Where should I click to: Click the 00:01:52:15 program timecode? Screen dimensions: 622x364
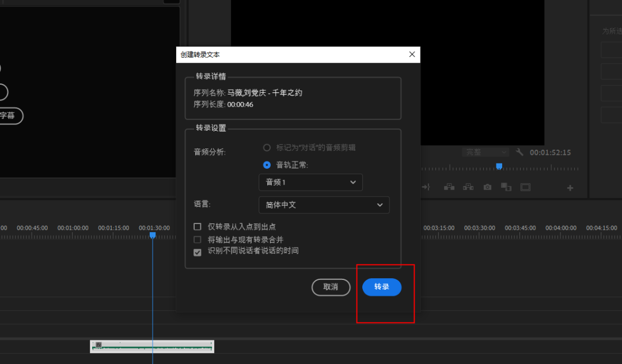(550, 152)
